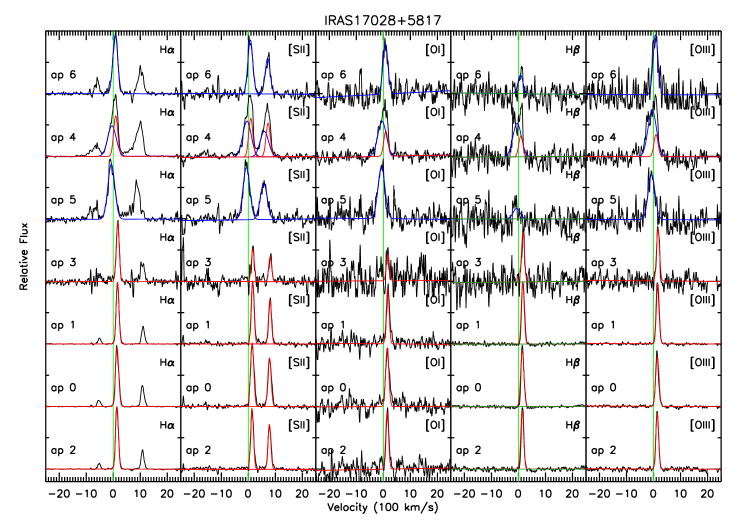Click the [OI] label in the ap 5 panel
This screenshot has width=747, height=523.
pyautogui.click(x=435, y=175)
